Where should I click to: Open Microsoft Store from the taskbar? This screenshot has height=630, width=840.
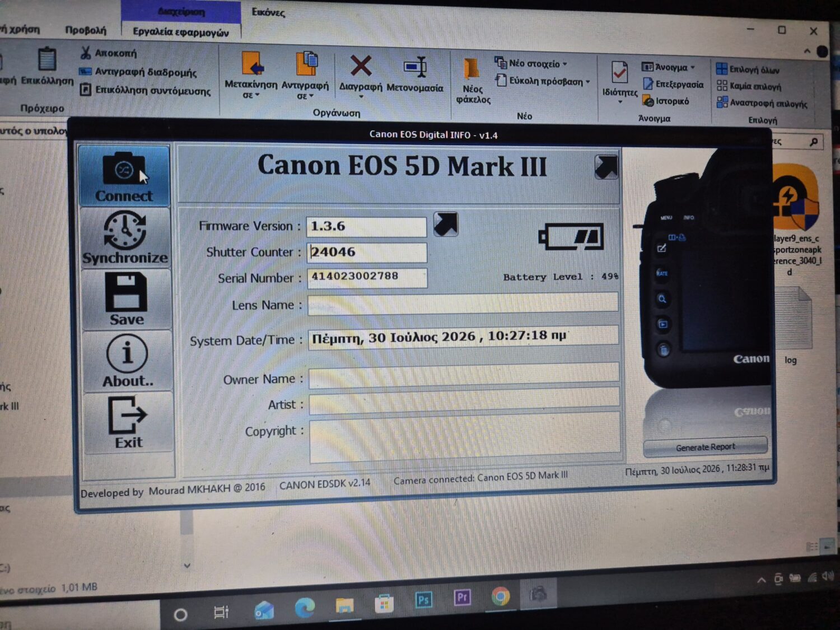pos(384,603)
